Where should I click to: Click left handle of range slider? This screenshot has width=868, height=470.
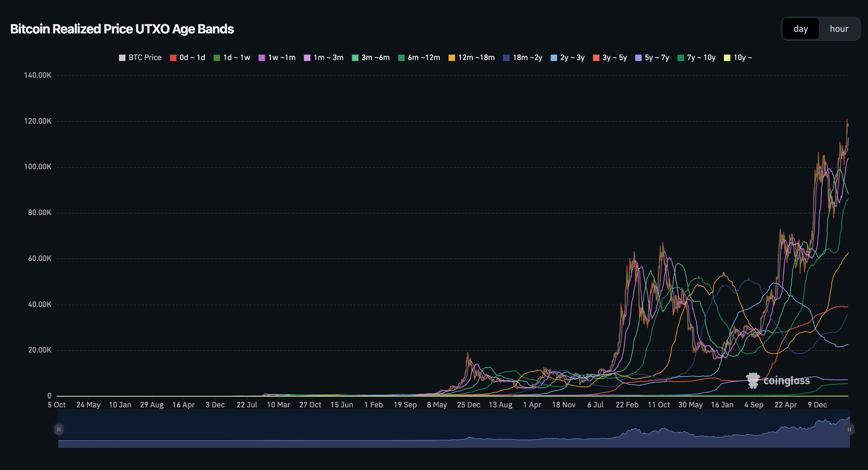click(x=59, y=429)
